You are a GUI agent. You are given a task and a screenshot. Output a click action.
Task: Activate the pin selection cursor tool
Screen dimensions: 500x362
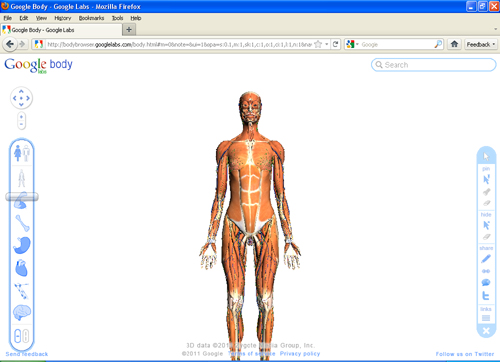tap(486, 179)
